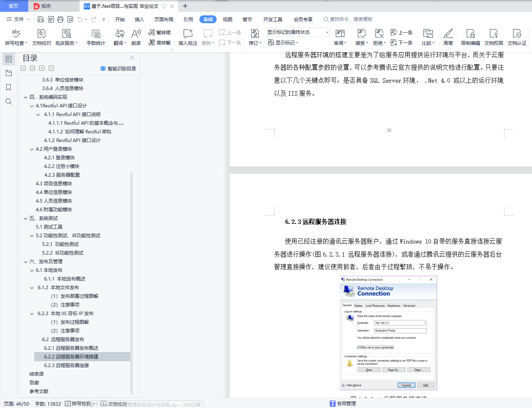
Task: Switch to the 开始 ribbon tab
Action: click(120, 19)
